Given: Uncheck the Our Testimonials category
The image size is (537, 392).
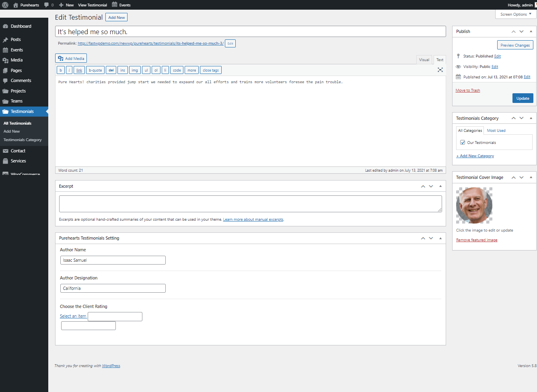Looking at the screenshot, I should pyautogui.click(x=463, y=142).
